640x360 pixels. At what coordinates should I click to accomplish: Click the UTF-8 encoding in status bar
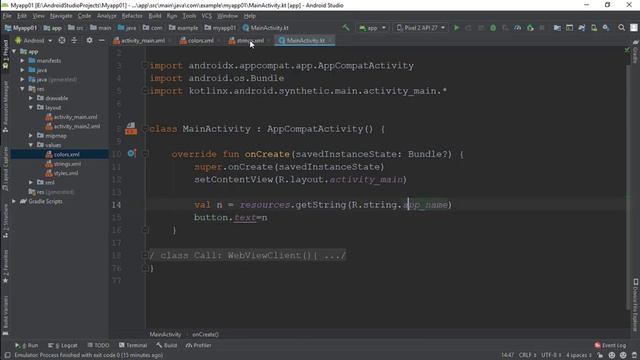point(551,355)
